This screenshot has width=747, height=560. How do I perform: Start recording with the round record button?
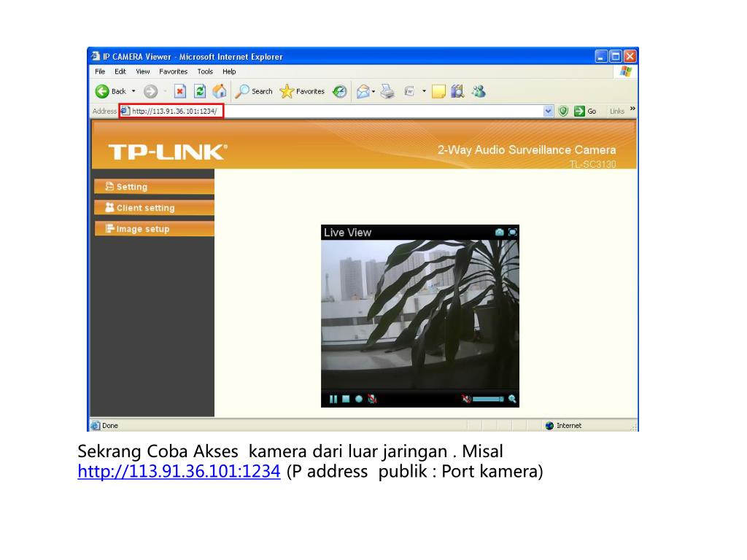[359, 399]
